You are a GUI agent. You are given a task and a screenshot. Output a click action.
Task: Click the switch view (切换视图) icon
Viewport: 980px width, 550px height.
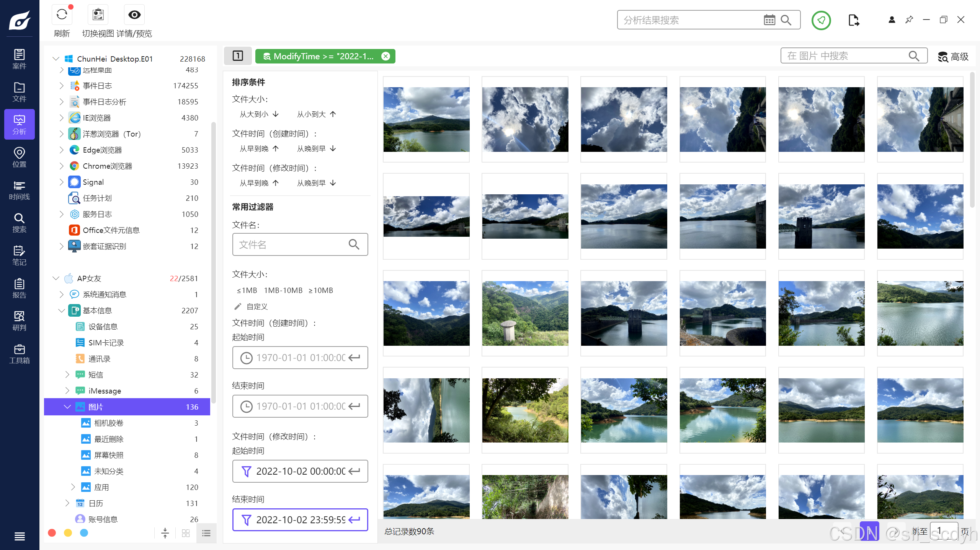(98, 15)
